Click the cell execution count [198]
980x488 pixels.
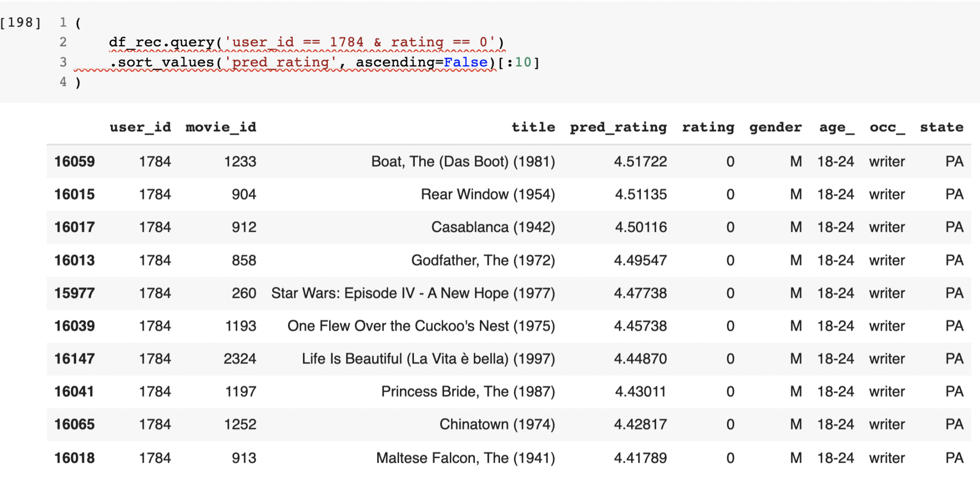(x=21, y=23)
